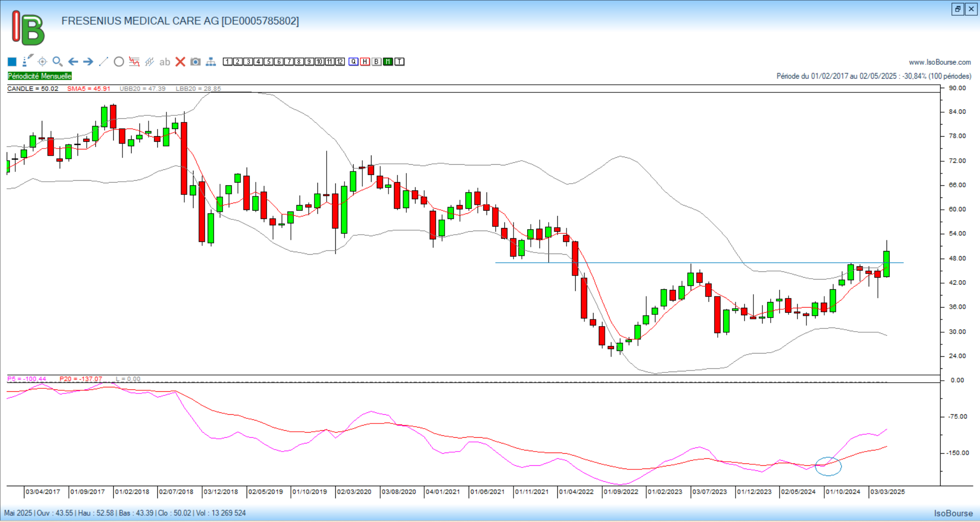This screenshot has width=980, height=522.
Task: Select period button 4
Action: (258, 62)
